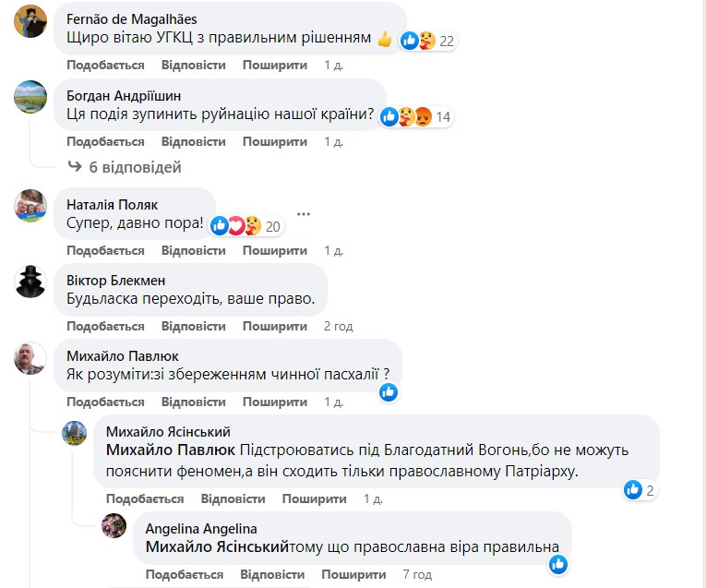706x588 pixels.
Task: Open Віктор Блекмен profile avatar
Action: click(30, 282)
